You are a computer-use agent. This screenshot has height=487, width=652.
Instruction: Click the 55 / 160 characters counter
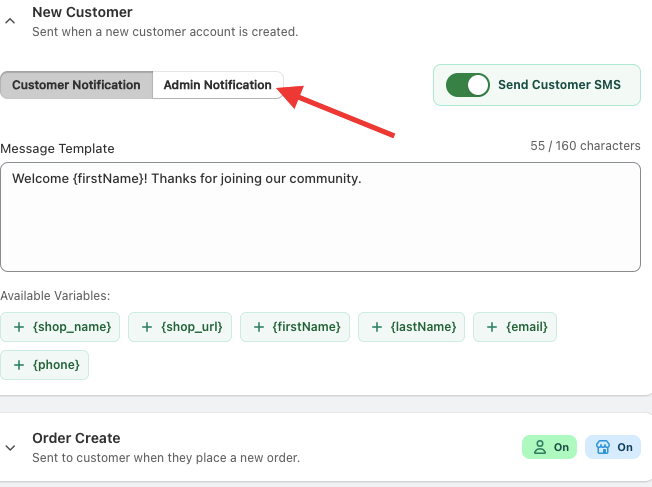click(585, 146)
